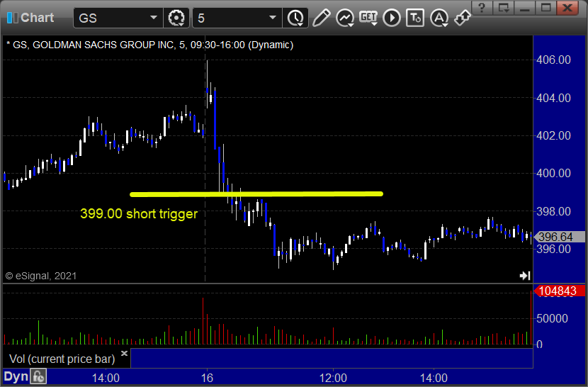Screen dimensions: 588x387
Task: Click the volume 104843 marker
Action: (x=559, y=291)
